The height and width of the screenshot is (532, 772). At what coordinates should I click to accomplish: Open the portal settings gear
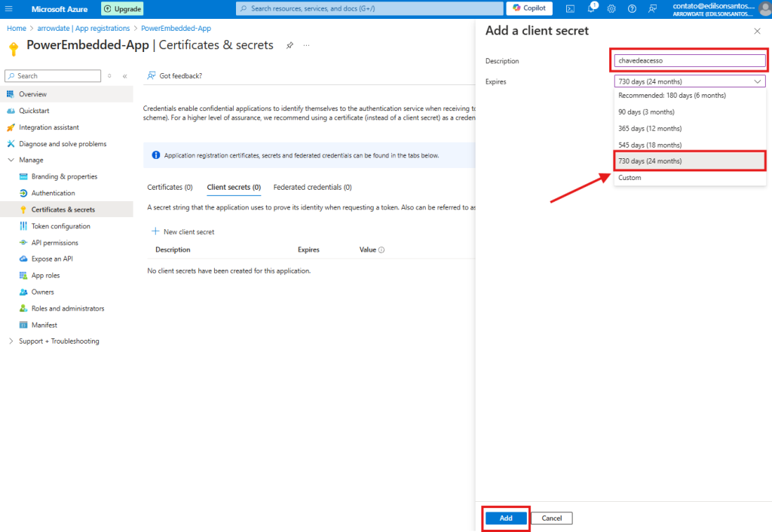(611, 8)
